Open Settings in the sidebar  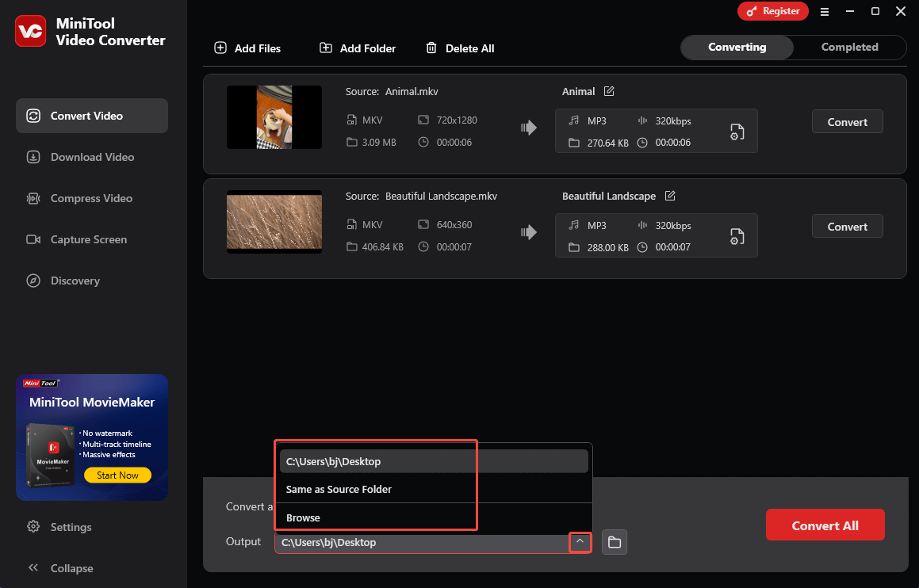tap(59, 527)
